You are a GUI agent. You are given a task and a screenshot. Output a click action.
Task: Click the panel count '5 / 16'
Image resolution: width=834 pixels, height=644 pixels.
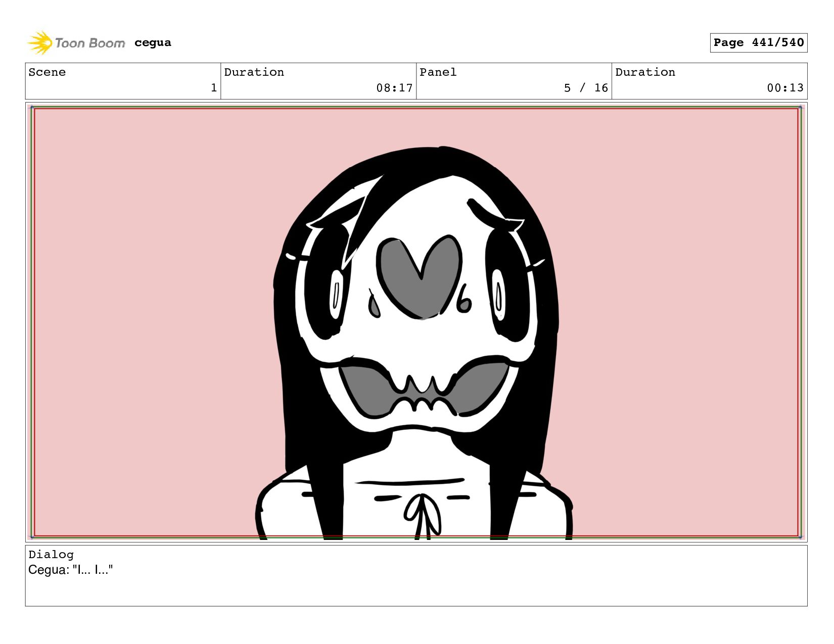click(586, 88)
